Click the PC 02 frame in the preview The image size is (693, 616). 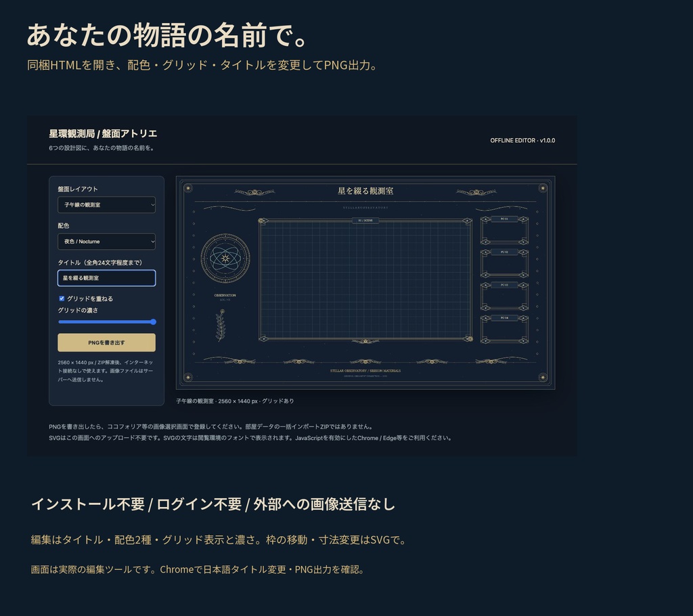pyautogui.click(x=504, y=263)
